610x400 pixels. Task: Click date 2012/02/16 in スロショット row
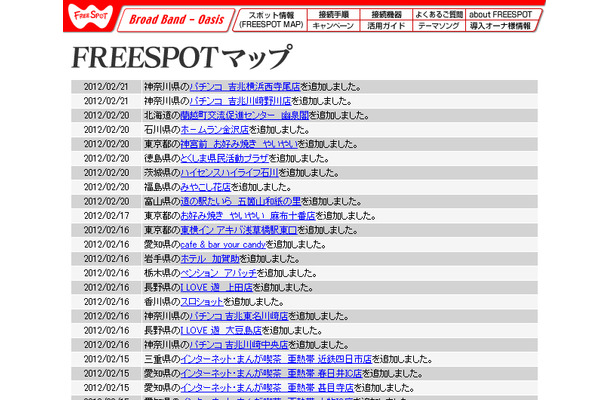point(106,302)
